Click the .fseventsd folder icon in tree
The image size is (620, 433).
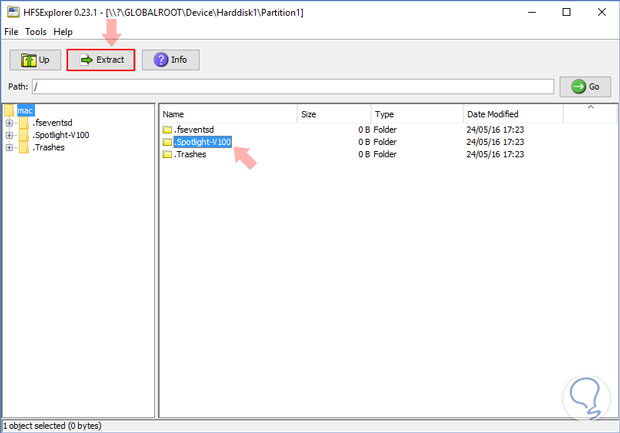tap(24, 123)
